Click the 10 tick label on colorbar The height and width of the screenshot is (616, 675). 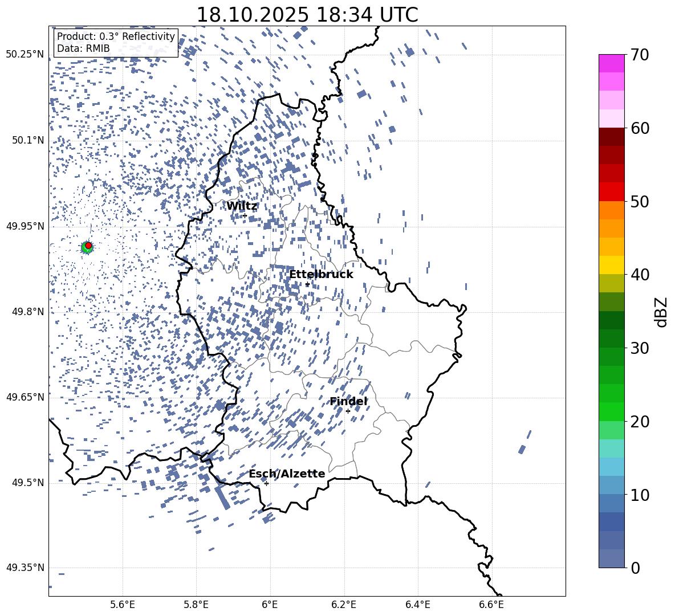point(640,495)
